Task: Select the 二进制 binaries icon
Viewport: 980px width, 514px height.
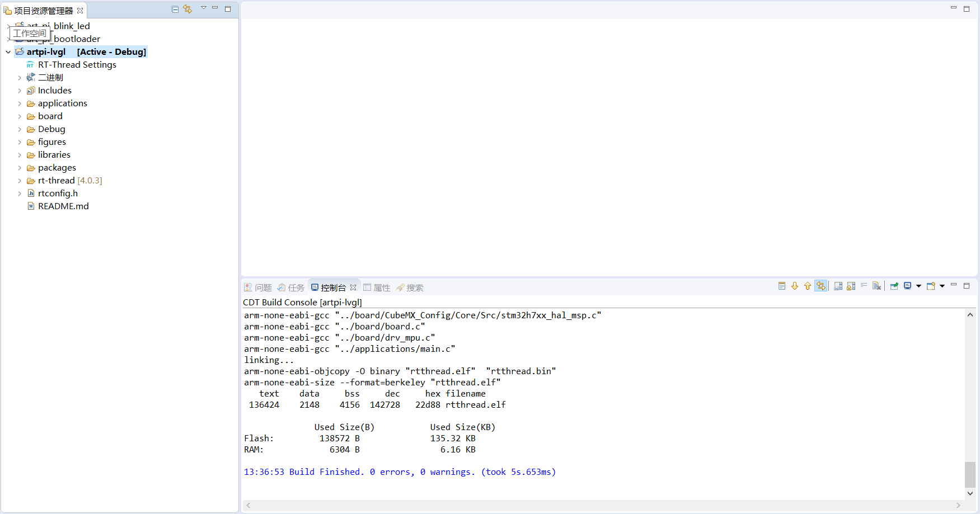Action: [x=31, y=78]
